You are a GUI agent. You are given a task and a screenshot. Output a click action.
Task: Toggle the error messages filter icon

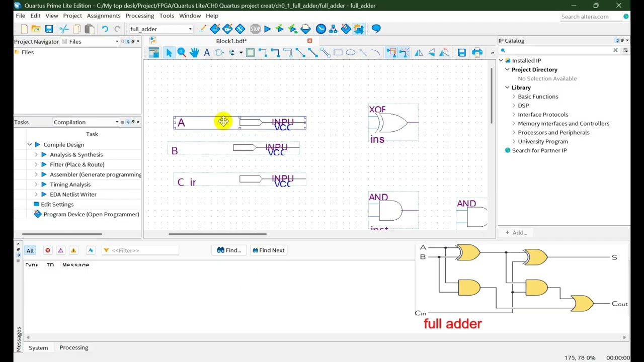click(x=48, y=250)
